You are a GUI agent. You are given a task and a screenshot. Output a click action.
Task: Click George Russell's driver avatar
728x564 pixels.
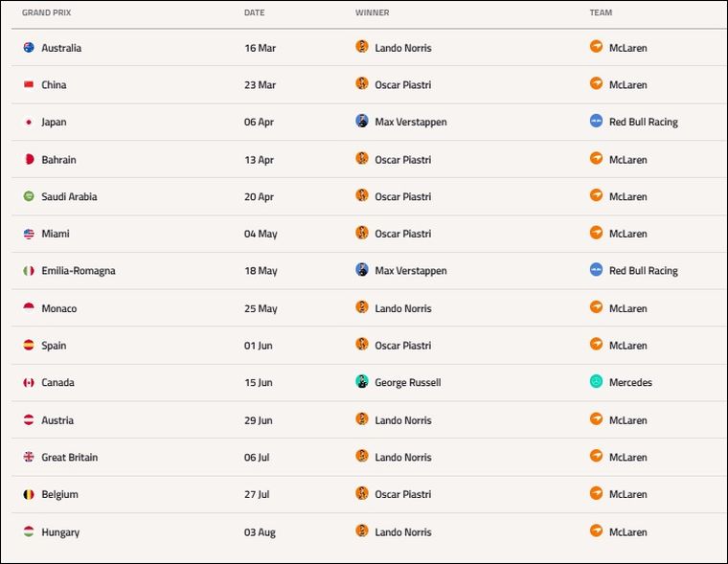362,382
